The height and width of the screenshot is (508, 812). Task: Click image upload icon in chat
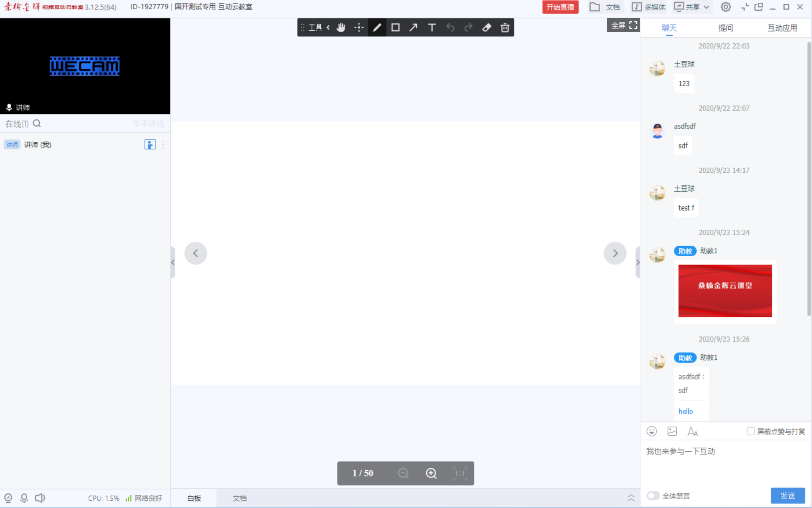pyautogui.click(x=672, y=431)
